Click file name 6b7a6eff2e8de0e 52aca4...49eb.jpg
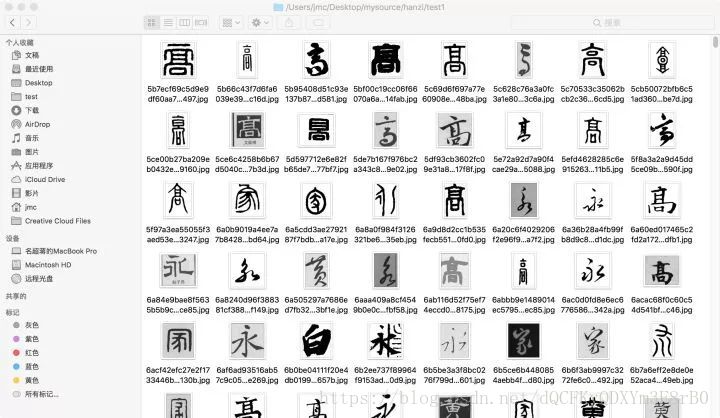The height and width of the screenshot is (418, 720). (662, 375)
